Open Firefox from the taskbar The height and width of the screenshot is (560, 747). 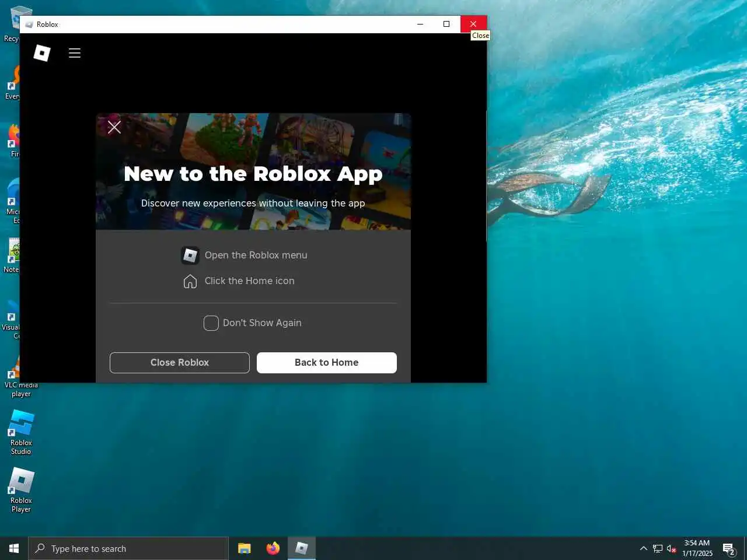tap(273, 548)
